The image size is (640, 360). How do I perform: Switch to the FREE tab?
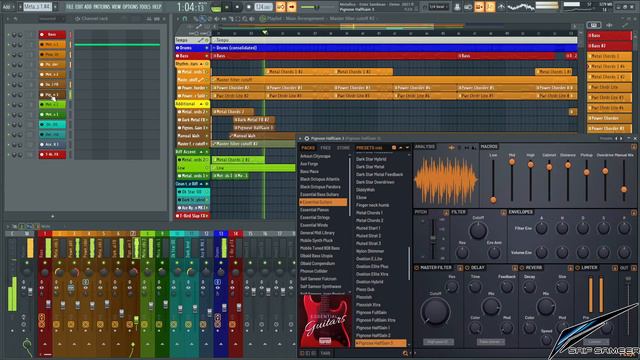(325, 148)
